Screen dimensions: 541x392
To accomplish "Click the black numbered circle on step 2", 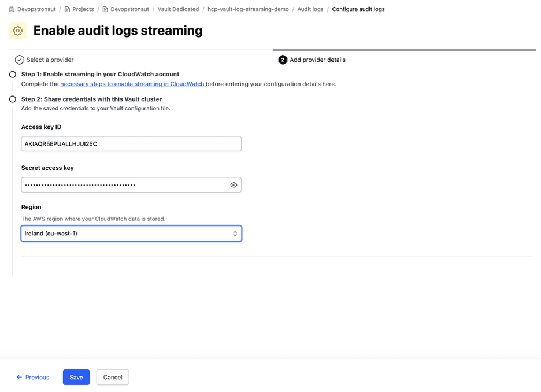I will click(283, 60).
